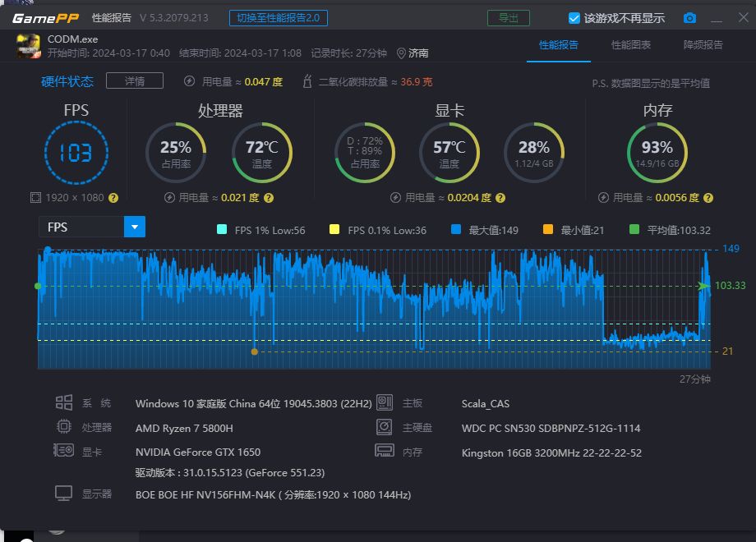The height and width of the screenshot is (542, 756).
Task: Click the resolution frame icon beside 1920 x 1080
Action: [x=35, y=198]
